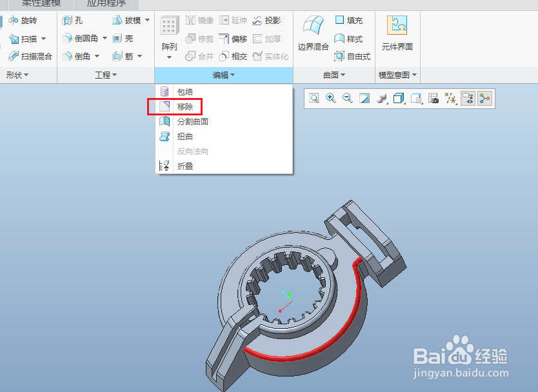Viewport: 538px width, 392px height.
Task: Select the 筋 (Rib) tool
Action: [123, 56]
